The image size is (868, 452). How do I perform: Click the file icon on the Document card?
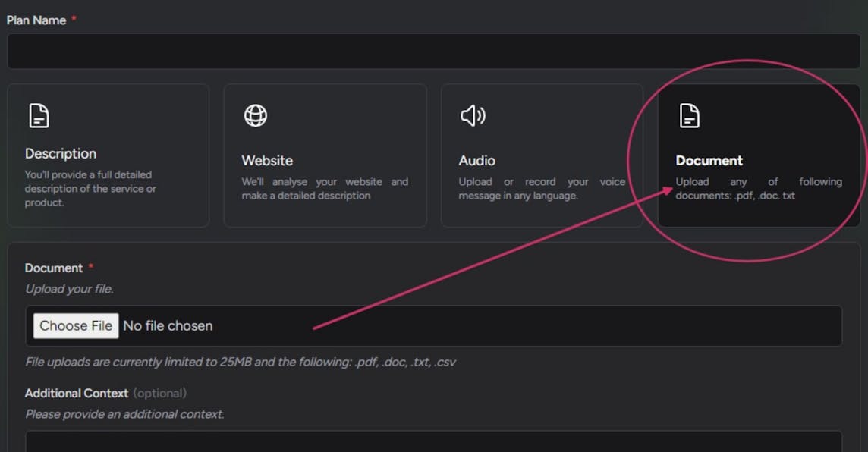(689, 116)
